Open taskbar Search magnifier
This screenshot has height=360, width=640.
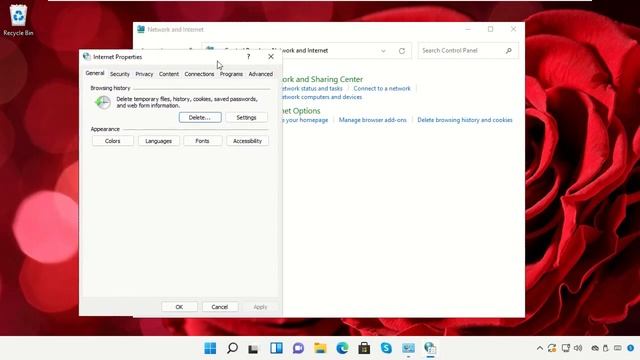coord(232,348)
